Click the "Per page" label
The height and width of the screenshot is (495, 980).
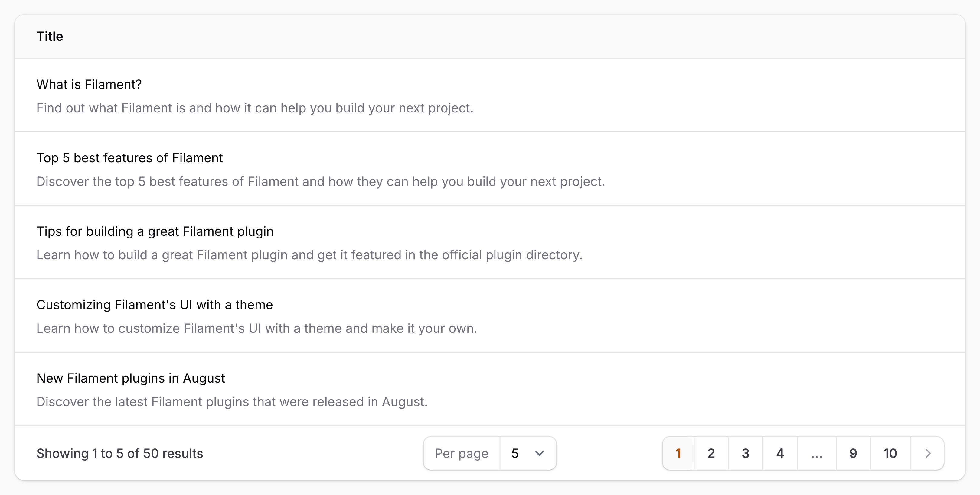461,453
